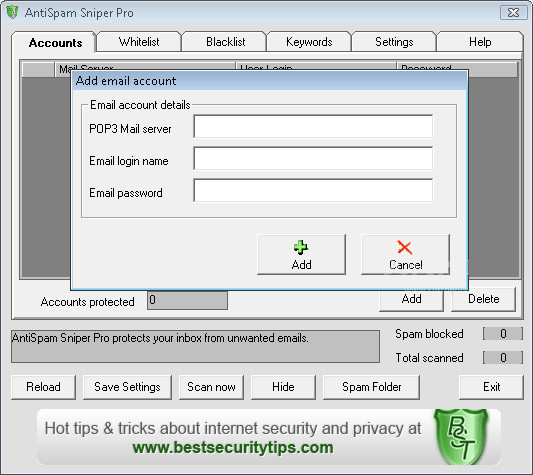Viewport: 533px width, 475px height.
Task: Click the red X Cancel button in dialog
Action: click(405, 254)
